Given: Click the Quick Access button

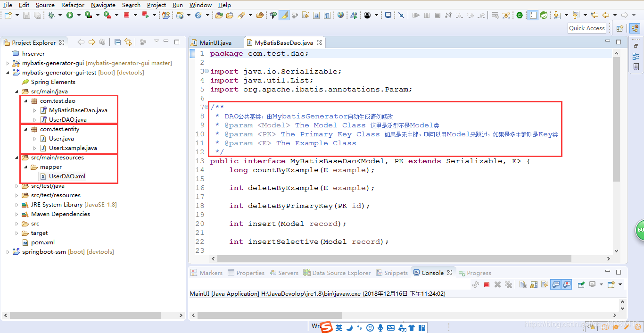Looking at the screenshot, I should click(586, 28).
